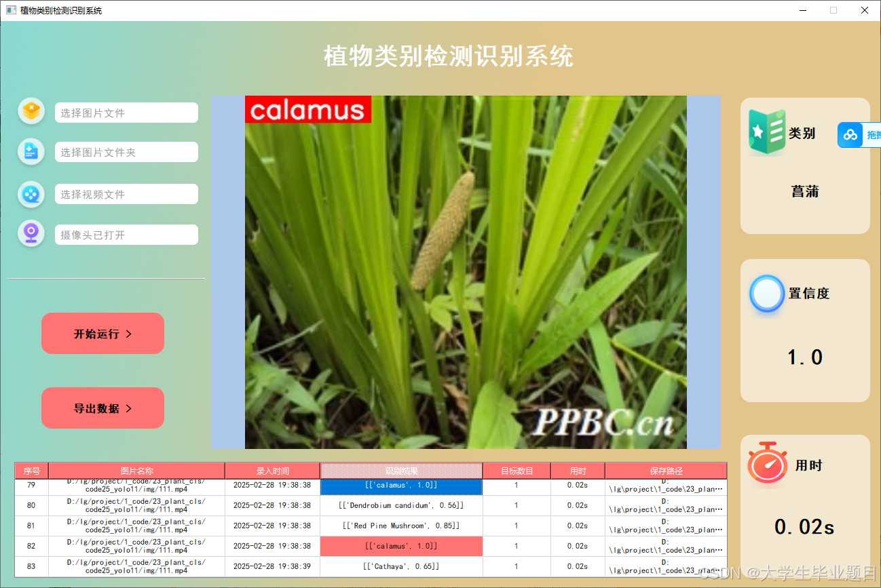
Task: Click inside the 选择视频文件 input field
Action: tap(126, 194)
